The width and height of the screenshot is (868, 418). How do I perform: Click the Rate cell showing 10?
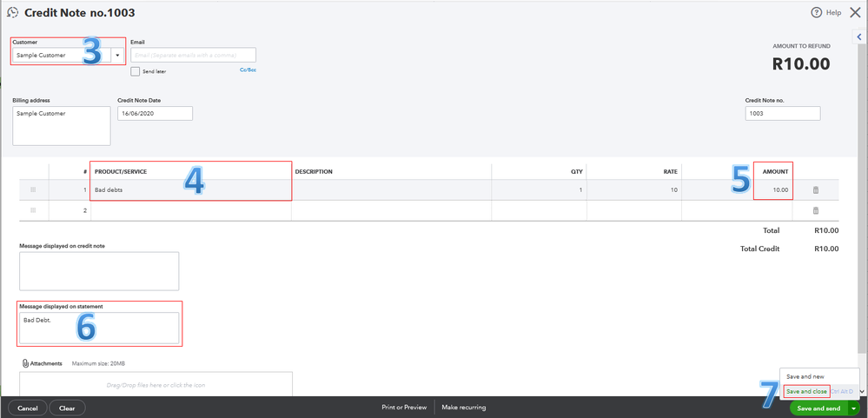(x=634, y=190)
